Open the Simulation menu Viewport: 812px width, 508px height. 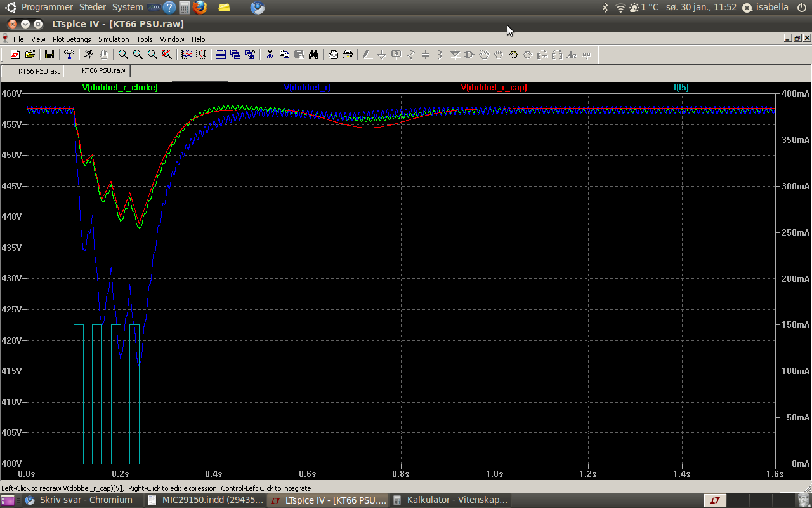114,39
